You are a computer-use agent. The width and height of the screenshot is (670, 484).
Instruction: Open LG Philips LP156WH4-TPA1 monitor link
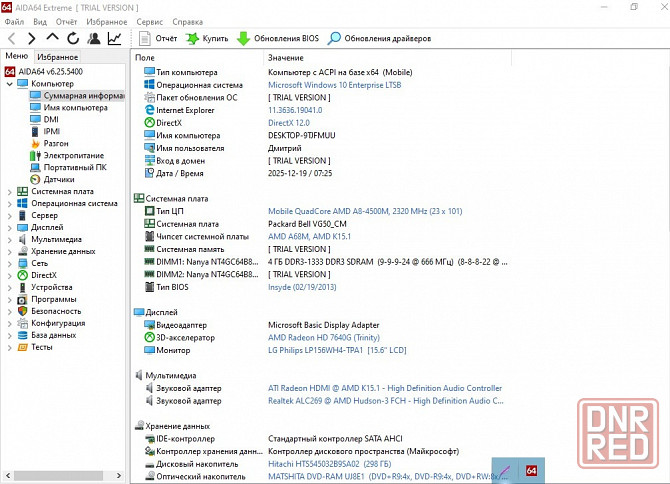(x=337, y=350)
